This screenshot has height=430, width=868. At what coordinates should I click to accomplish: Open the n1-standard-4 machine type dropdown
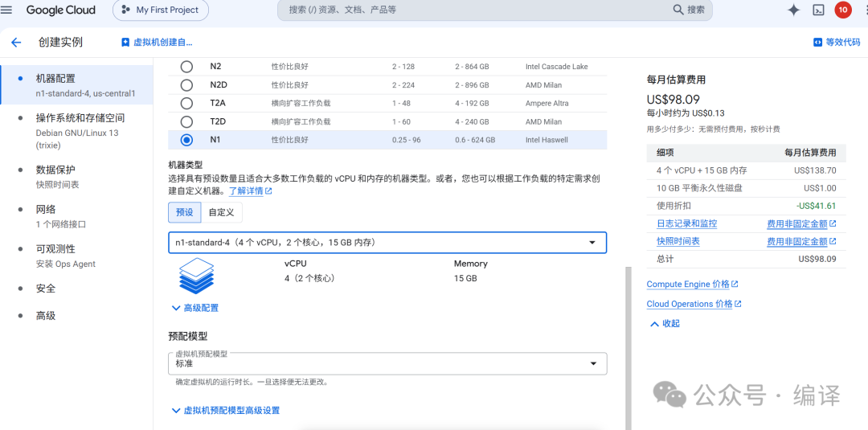[387, 243]
